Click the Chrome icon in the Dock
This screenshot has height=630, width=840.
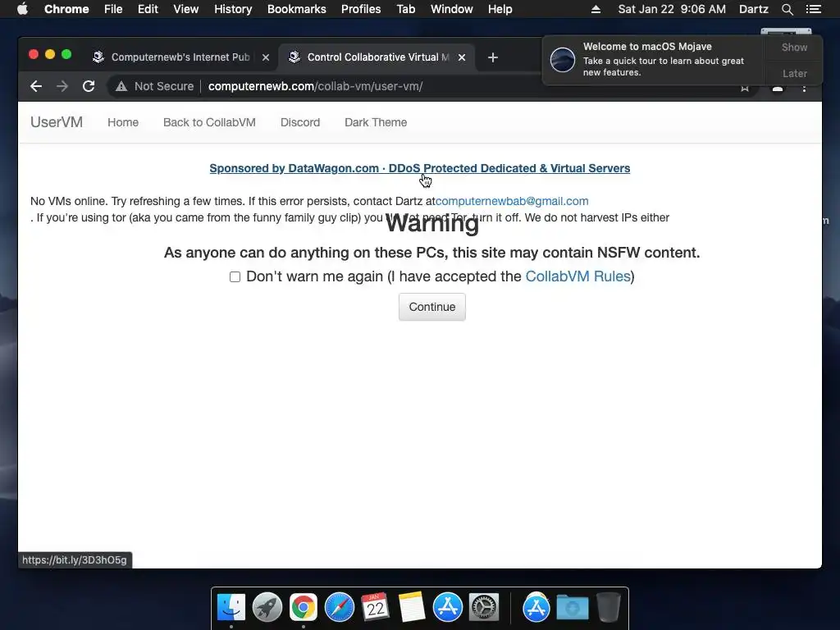click(304, 608)
